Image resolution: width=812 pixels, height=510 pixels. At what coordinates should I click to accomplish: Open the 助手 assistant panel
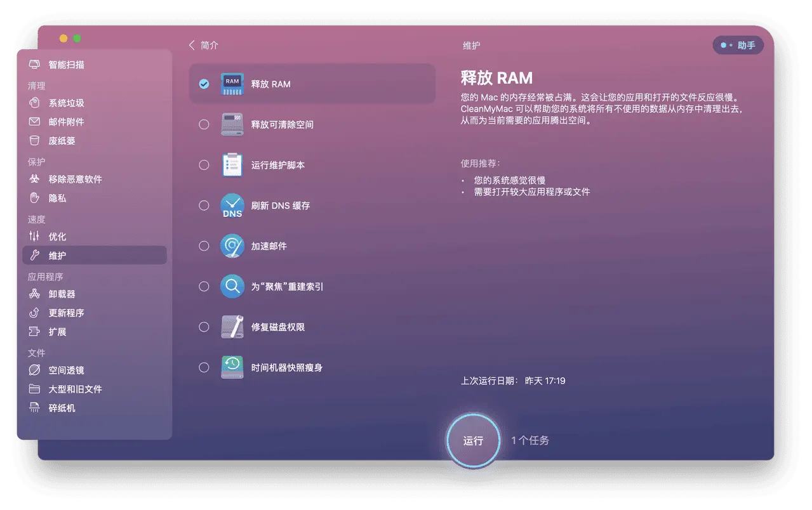point(738,44)
